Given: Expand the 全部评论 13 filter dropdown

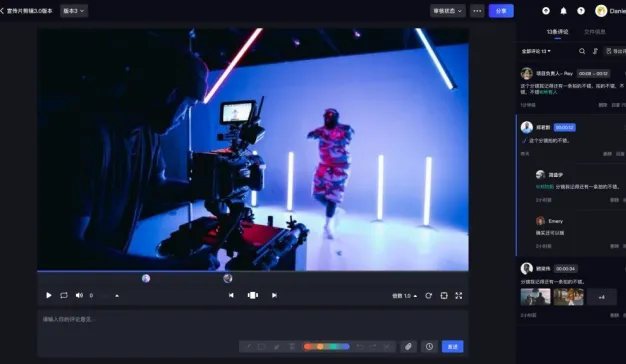Looking at the screenshot, I should [x=536, y=51].
